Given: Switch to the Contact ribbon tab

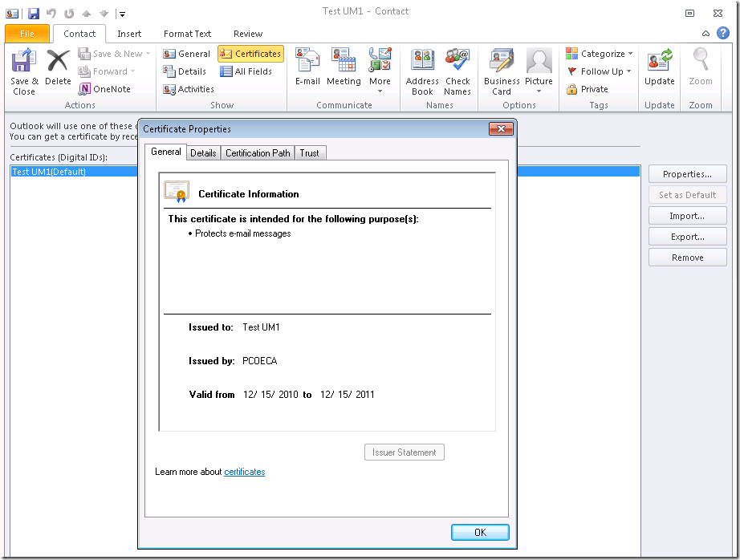Looking at the screenshot, I should tap(79, 34).
